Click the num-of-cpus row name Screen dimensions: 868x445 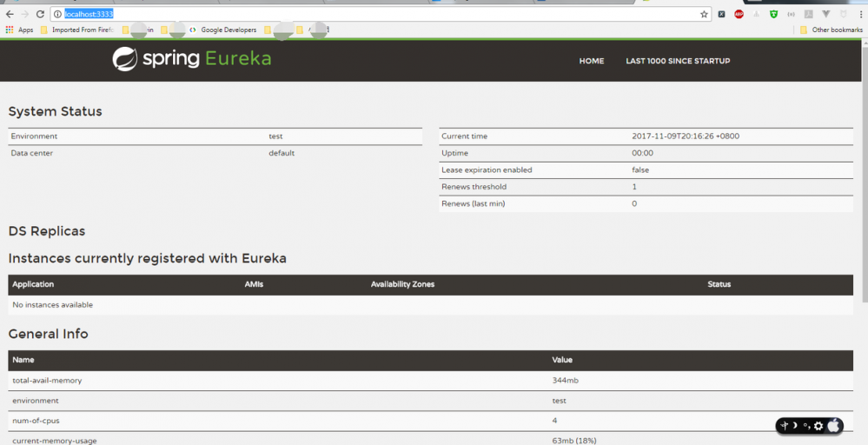36,421
